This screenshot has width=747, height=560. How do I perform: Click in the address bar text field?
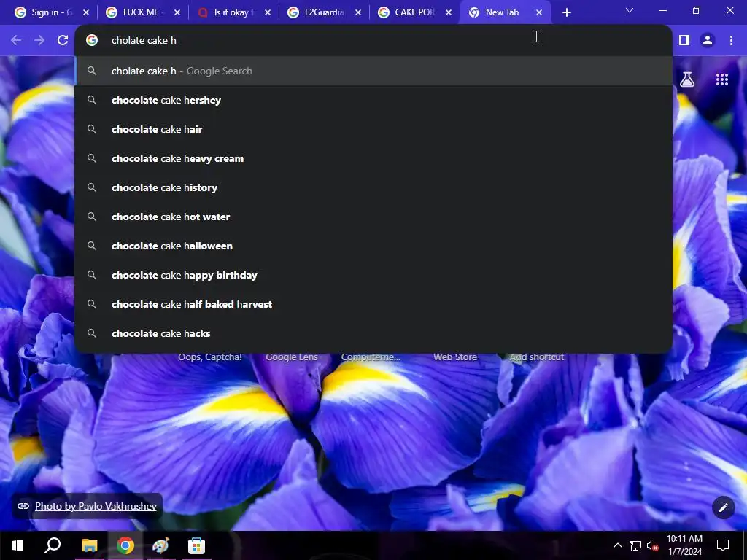373,41
